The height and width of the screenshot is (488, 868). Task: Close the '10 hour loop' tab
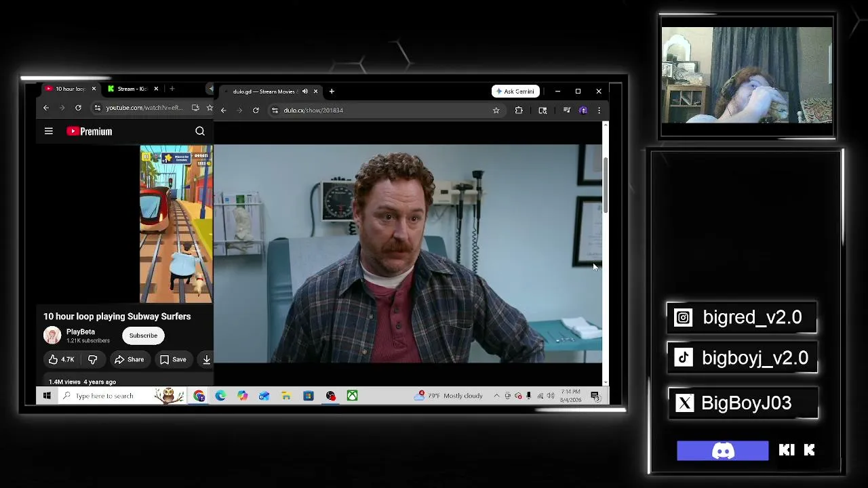[94, 89]
